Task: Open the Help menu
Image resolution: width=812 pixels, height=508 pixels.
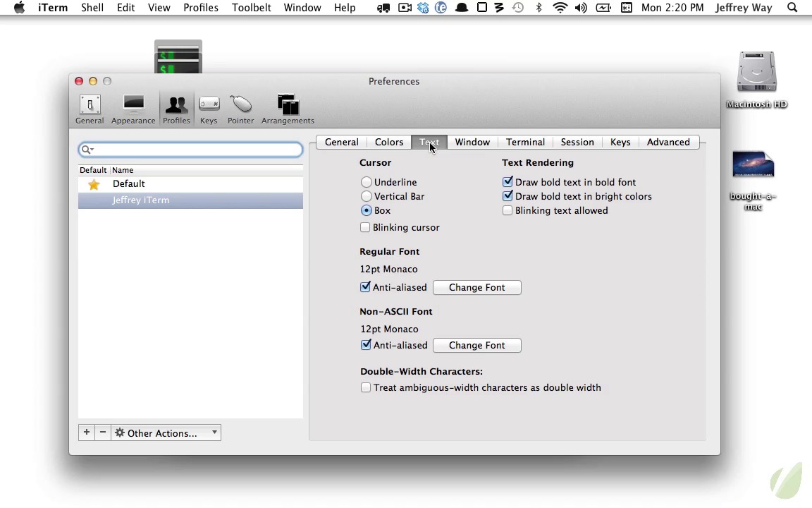Action: (x=345, y=8)
